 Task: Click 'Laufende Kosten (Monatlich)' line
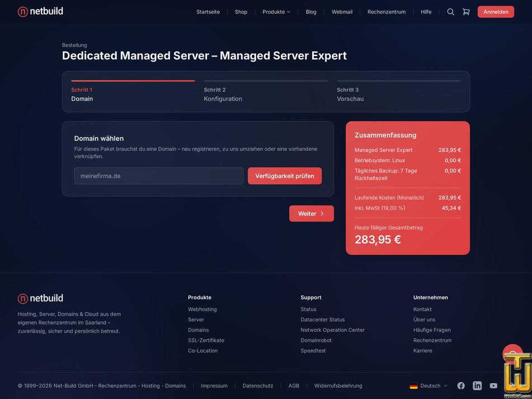[x=407, y=198]
